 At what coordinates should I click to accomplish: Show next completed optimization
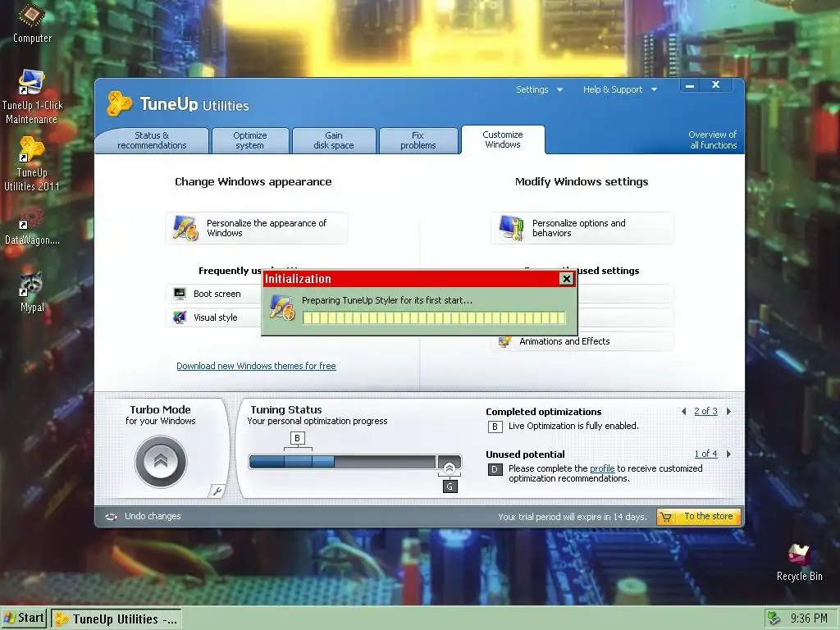728,412
